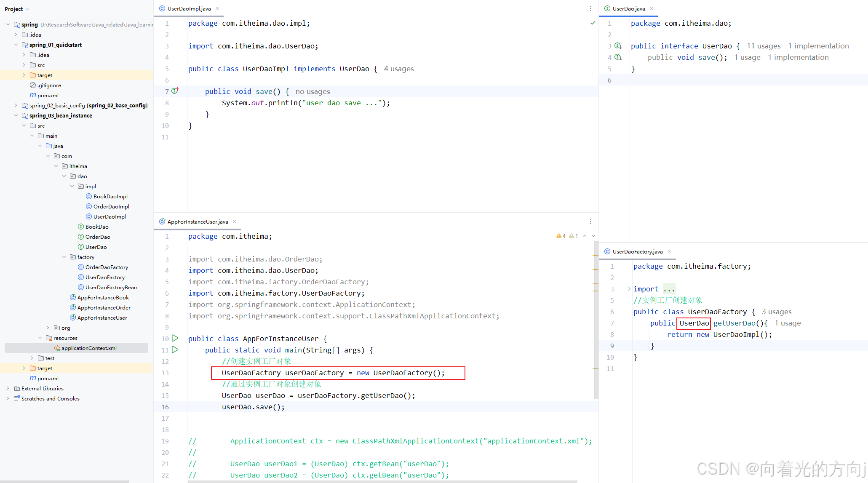The width and height of the screenshot is (868, 483).
Task: Click warnings indicator in AppForInstanceUser editor
Action: point(561,236)
